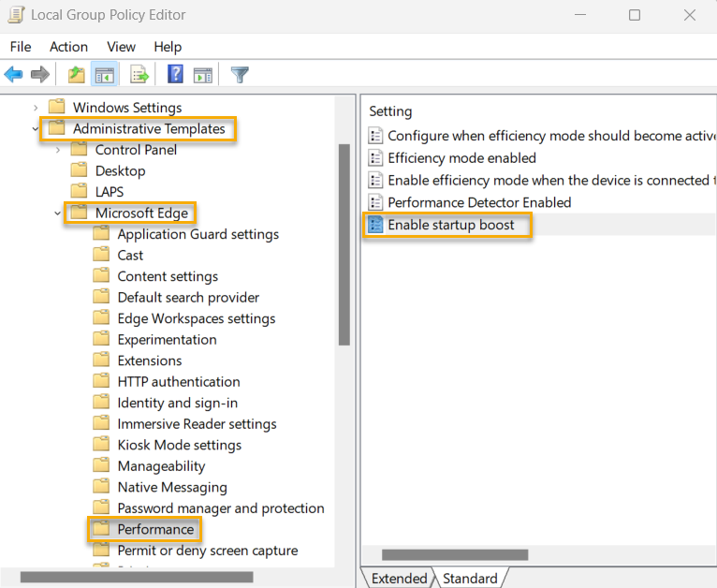
Task: Collapse the Microsoft Edge tree node
Action: pyautogui.click(x=58, y=213)
